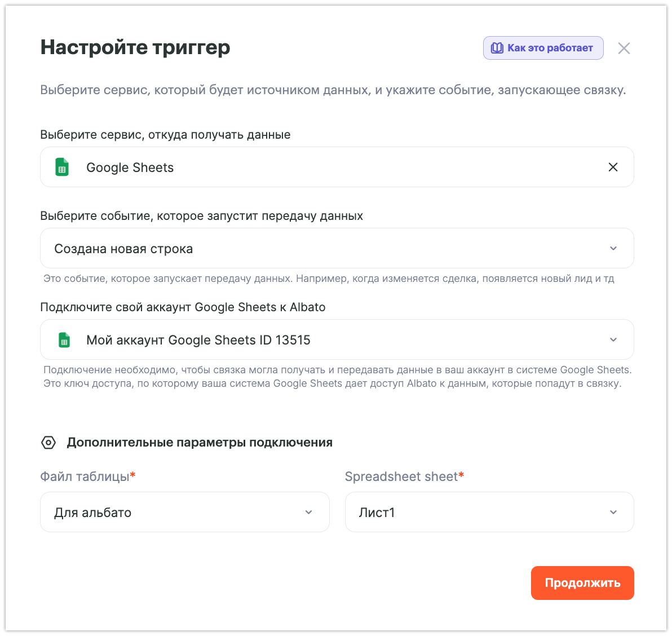Click the "Файл таблицы" field label

pos(85,477)
